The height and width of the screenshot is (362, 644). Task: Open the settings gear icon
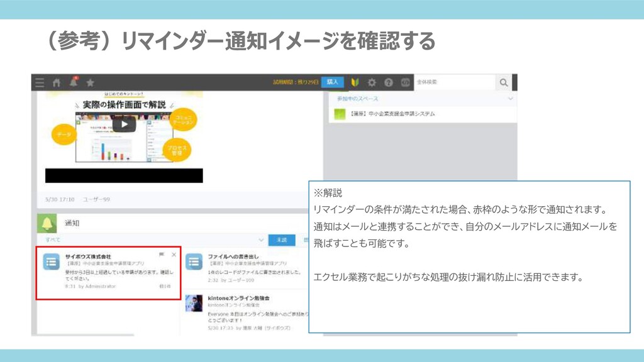(372, 82)
